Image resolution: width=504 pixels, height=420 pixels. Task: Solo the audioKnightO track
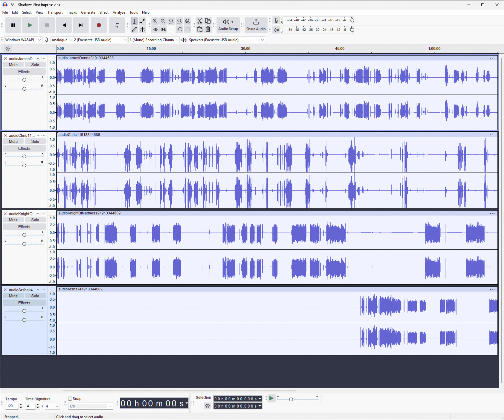tap(35, 220)
